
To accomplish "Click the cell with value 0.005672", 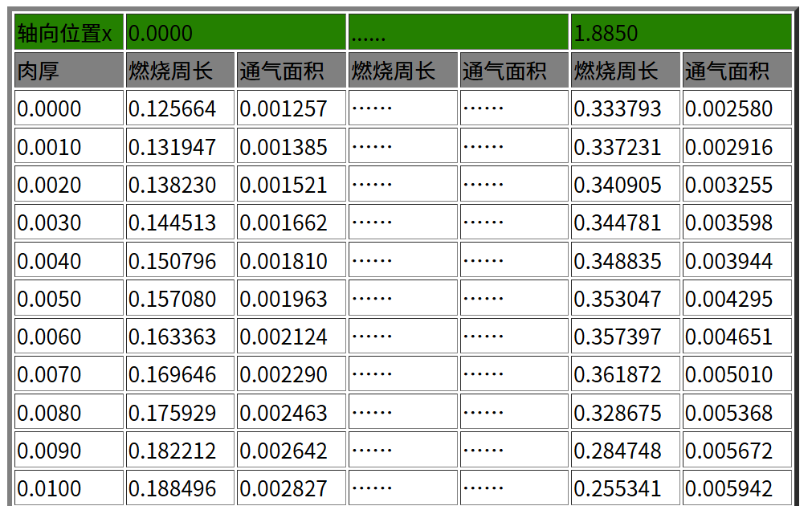I will (737, 451).
